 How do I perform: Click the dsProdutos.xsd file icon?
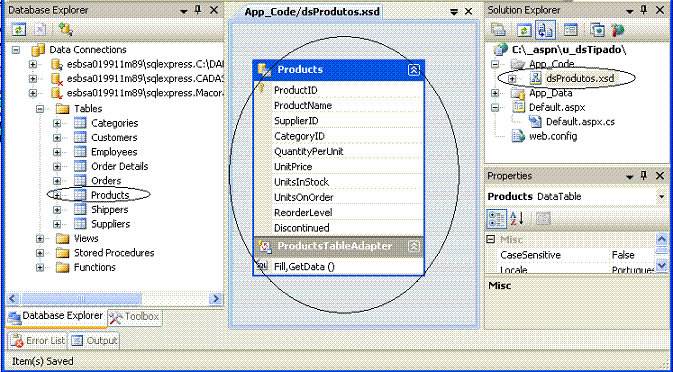(x=535, y=78)
